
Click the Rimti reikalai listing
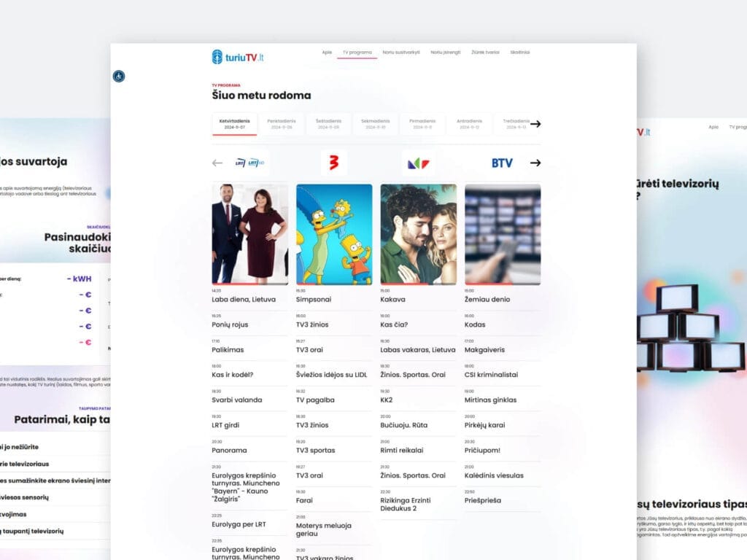[x=402, y=451]
